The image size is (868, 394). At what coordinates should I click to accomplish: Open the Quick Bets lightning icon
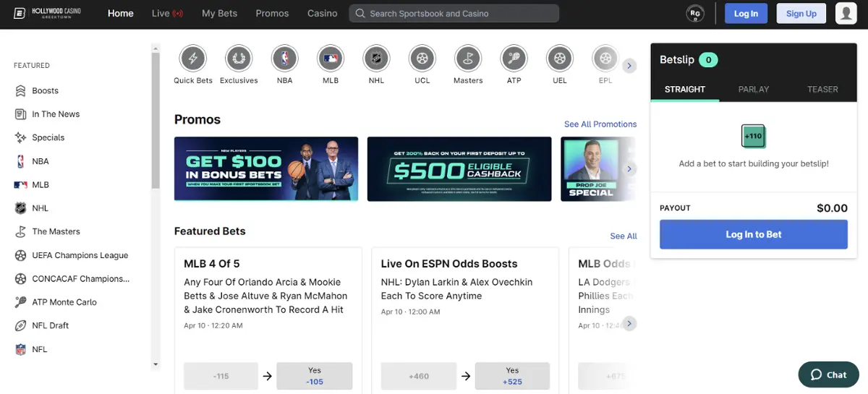[x=193, y=58]
